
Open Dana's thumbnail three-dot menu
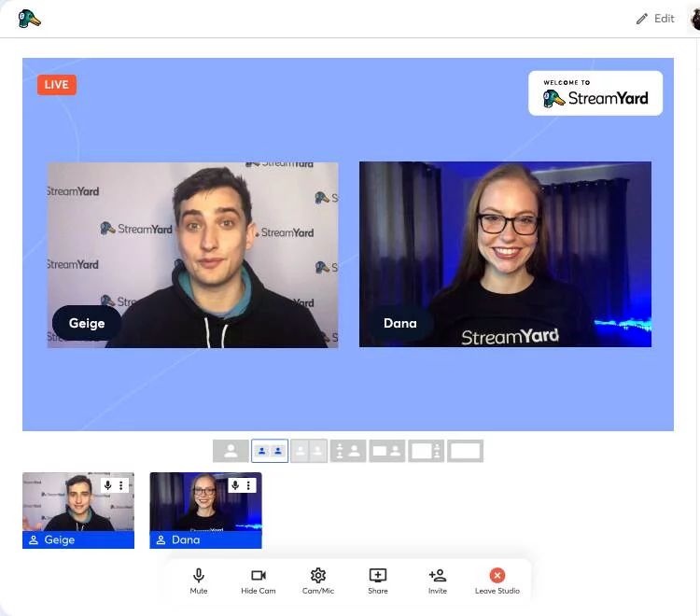click(x=248, y=485)
